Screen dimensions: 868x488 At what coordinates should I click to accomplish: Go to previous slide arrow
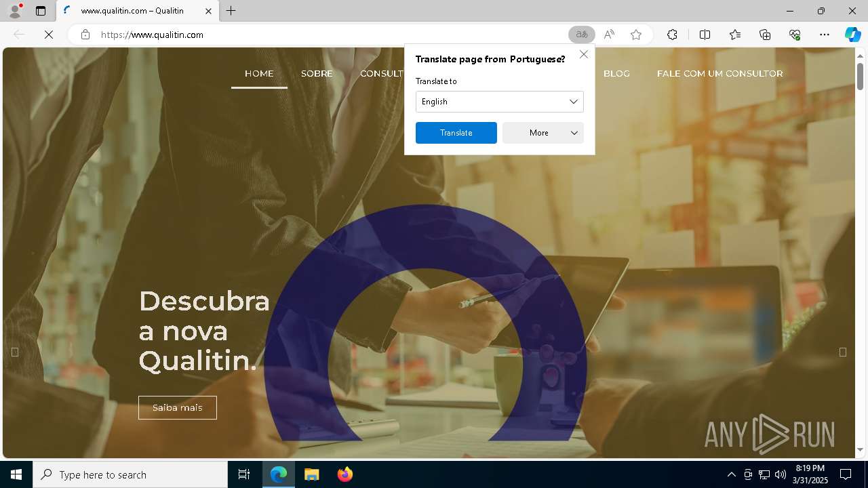click(15, 352)
